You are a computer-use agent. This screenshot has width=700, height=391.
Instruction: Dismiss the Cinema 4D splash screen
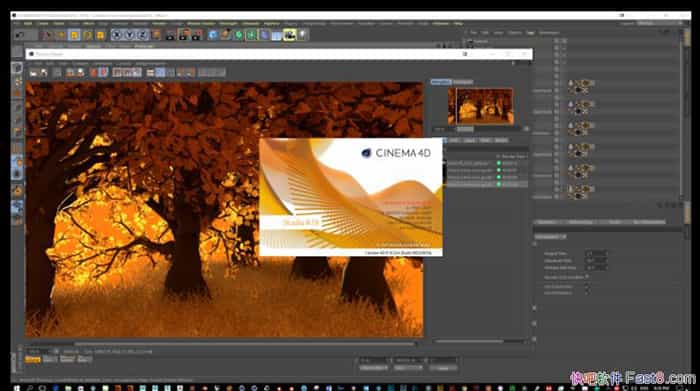pos(351,197)
